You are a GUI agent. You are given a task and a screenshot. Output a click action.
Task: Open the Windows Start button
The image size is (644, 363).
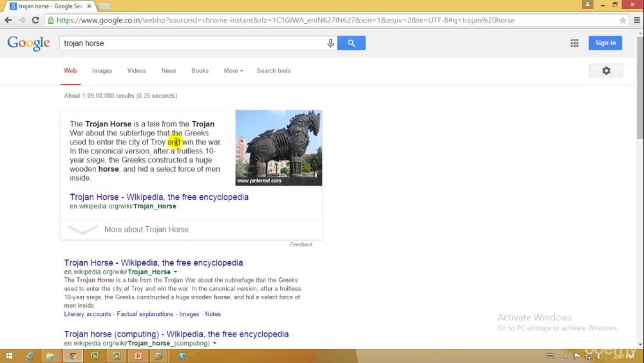click(x=9, y=356)
